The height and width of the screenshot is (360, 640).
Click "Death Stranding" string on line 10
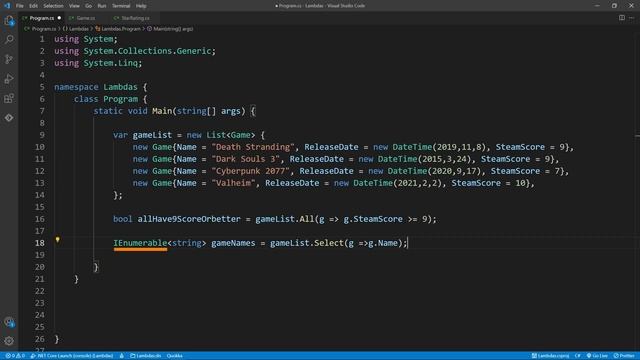pos(253,147)
